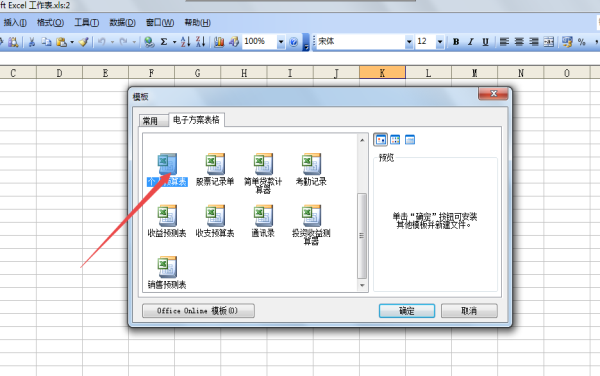The image size is (600, 376).
Task: Open the 窗口 menu
Action: click(160, 23)
